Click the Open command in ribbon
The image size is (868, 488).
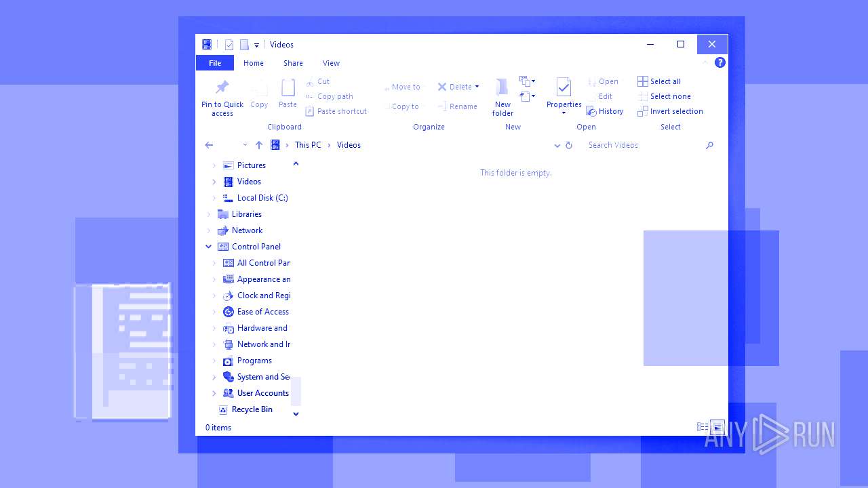pos(602,81)
